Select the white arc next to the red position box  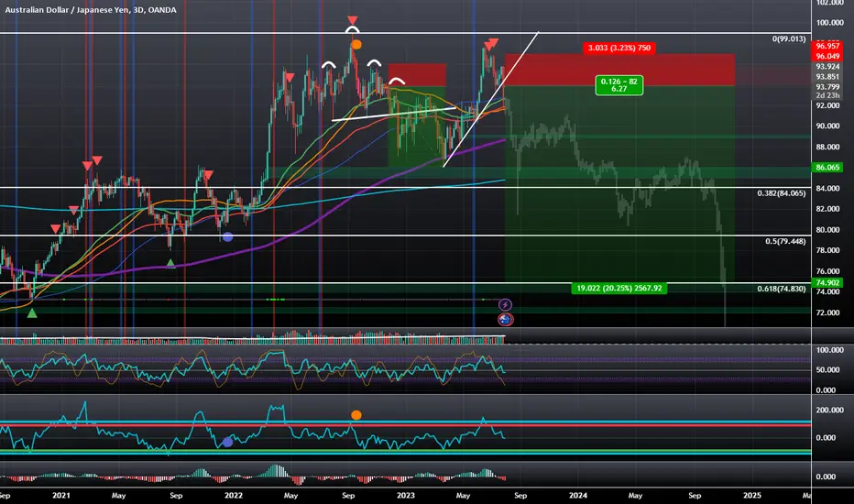(x=397, y=82)
